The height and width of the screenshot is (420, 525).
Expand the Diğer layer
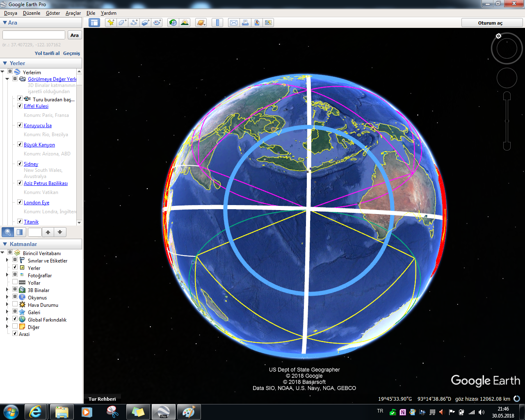(7, 327)
